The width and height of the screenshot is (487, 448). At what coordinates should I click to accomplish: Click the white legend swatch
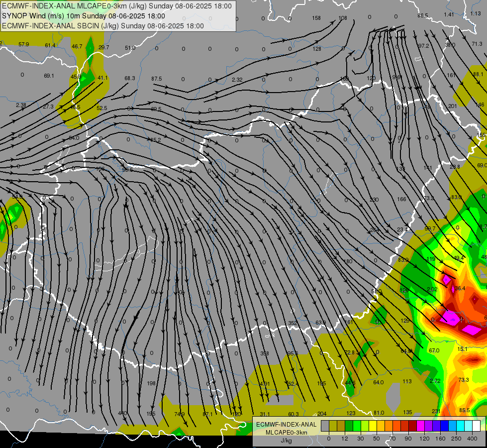[x=477, y=426]
